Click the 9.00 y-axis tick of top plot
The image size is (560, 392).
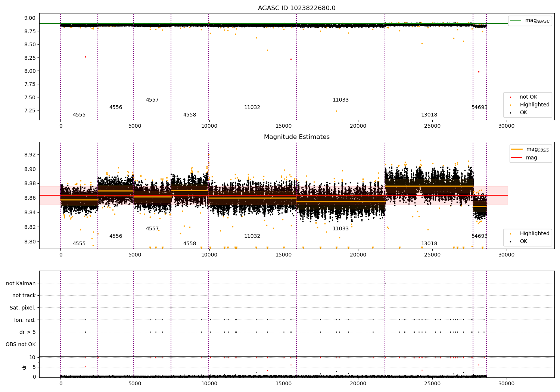pos(30,18)
